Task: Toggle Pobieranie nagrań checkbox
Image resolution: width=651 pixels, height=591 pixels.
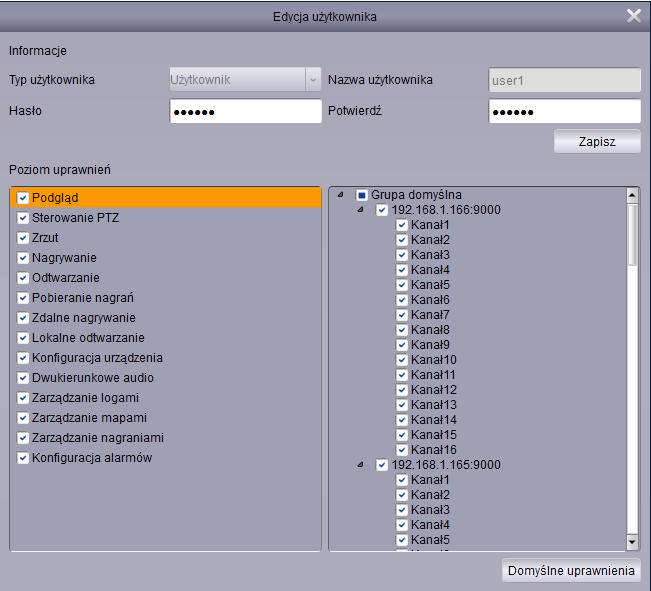Action: pyautogui.click(x=22, y=298)
